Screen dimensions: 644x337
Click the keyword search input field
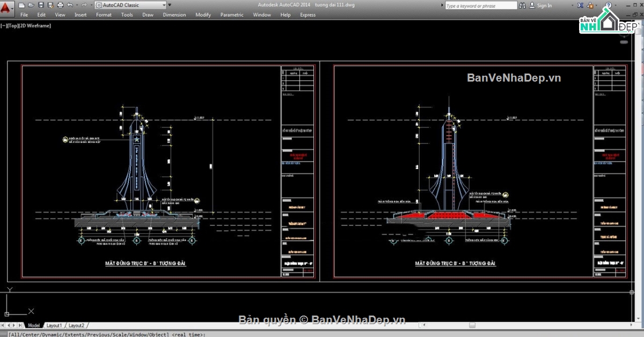(x=480, y=5)
